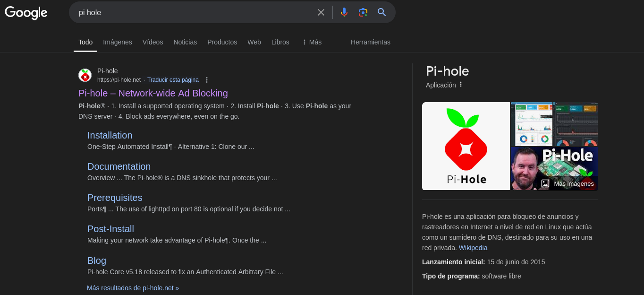Click the 'Ports¶ ... The use of lighttpd' snippet

tap(189, 209)
